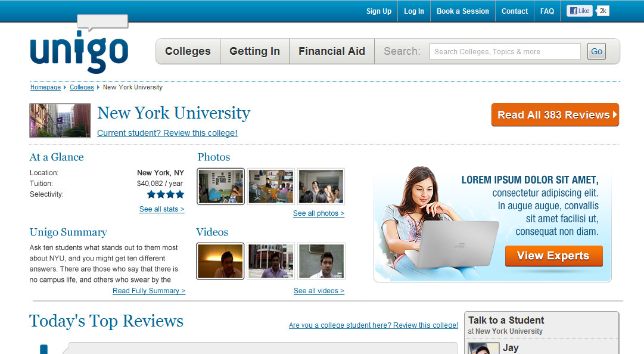Click Are you a college student here link
This screenshot has width=644, height=354.
tap(374, 325)
